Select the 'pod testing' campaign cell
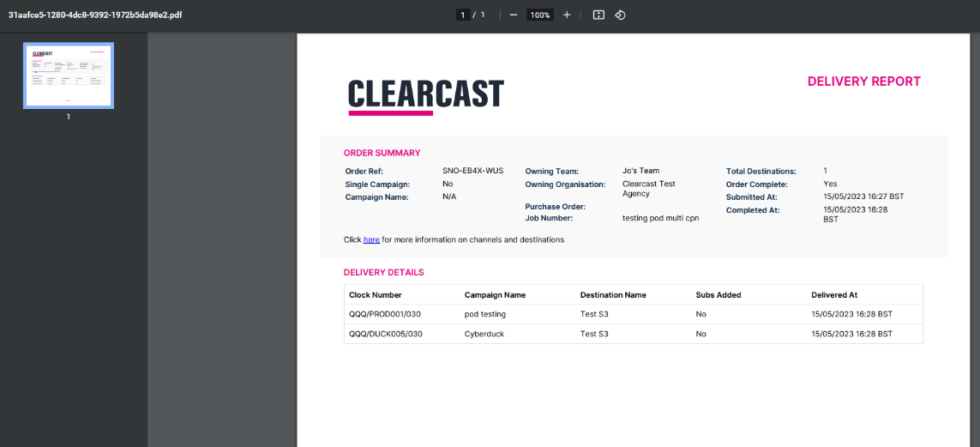Image resolution: width=980 pixels, height=447 pixels. coord(485,314)
